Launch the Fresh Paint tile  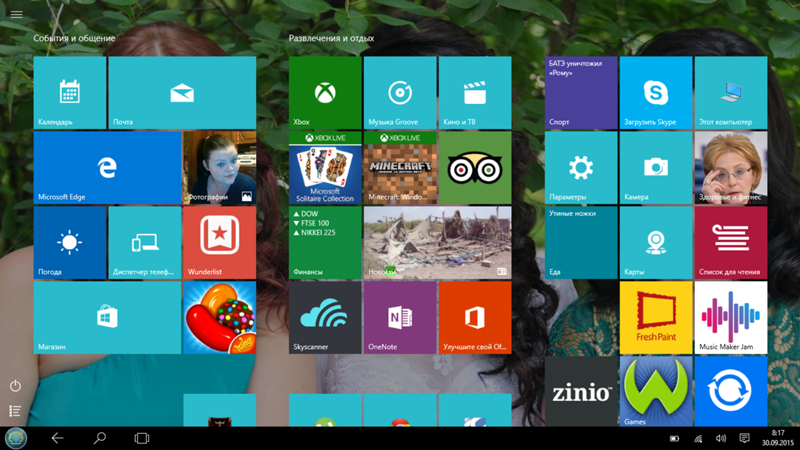pyautogui.click(x=656, y=317)
